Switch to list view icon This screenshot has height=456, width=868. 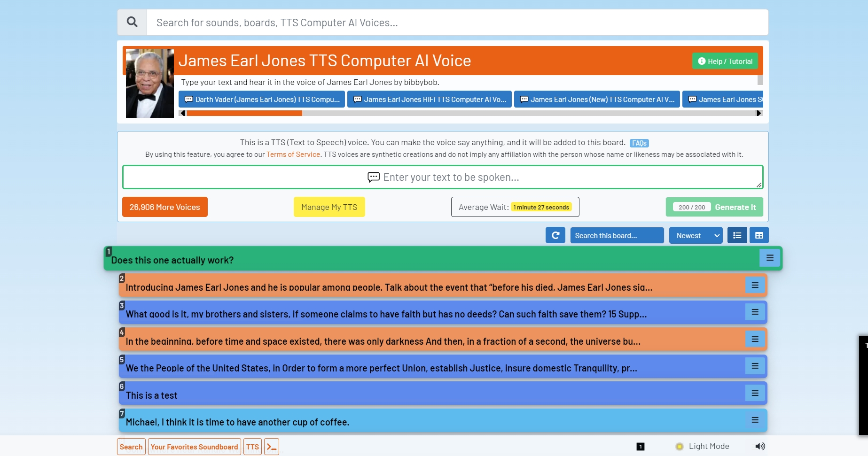click(x=737, y=235)
